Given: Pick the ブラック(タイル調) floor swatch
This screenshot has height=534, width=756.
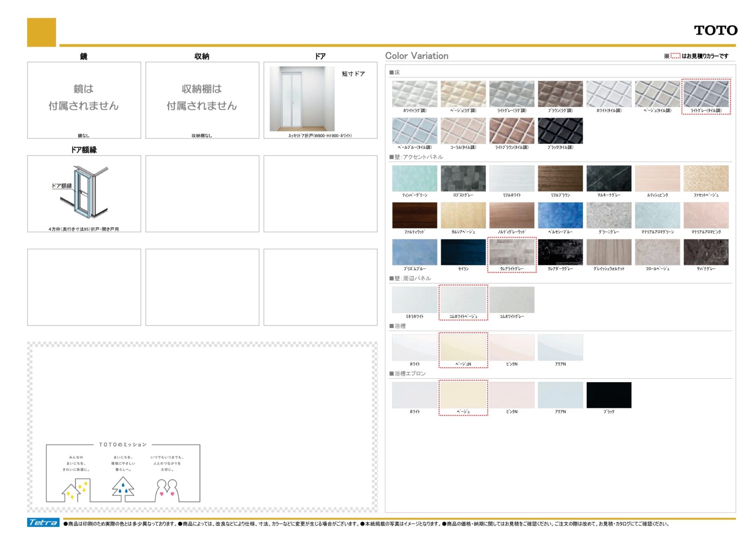Looking at the screenshot, I should pos(560,131).
